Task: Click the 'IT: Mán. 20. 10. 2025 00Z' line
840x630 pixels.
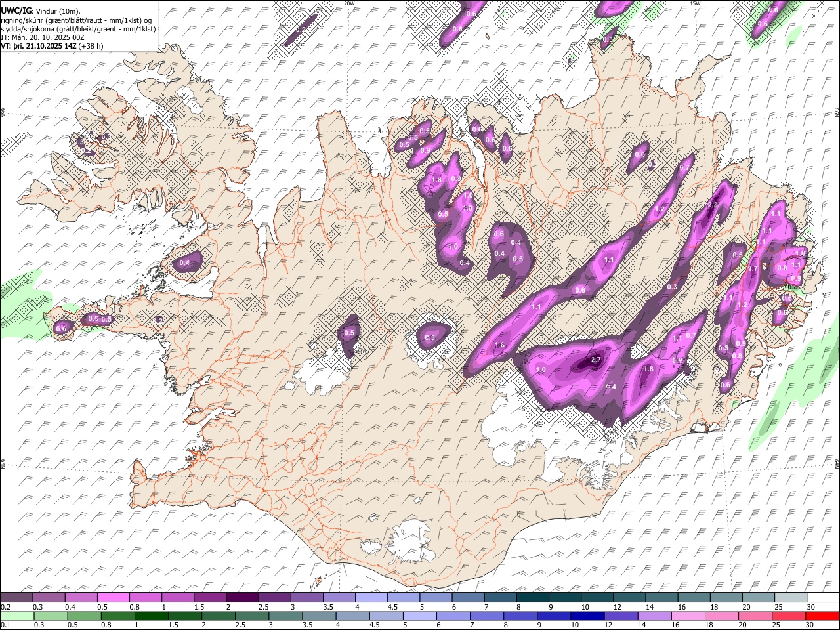Action: [43, 37]
